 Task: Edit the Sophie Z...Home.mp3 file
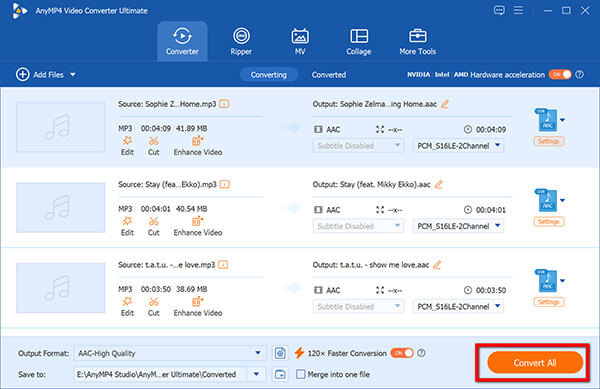point(127,146)
